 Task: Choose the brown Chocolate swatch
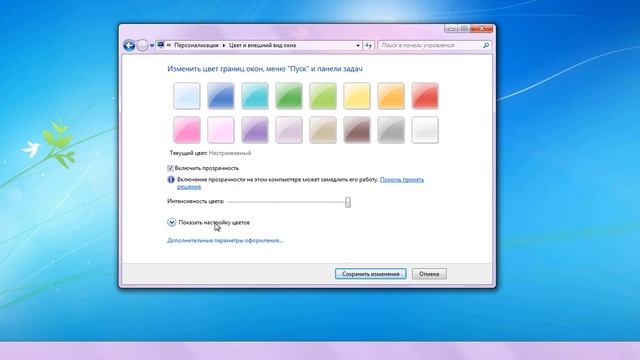point(357,130)
